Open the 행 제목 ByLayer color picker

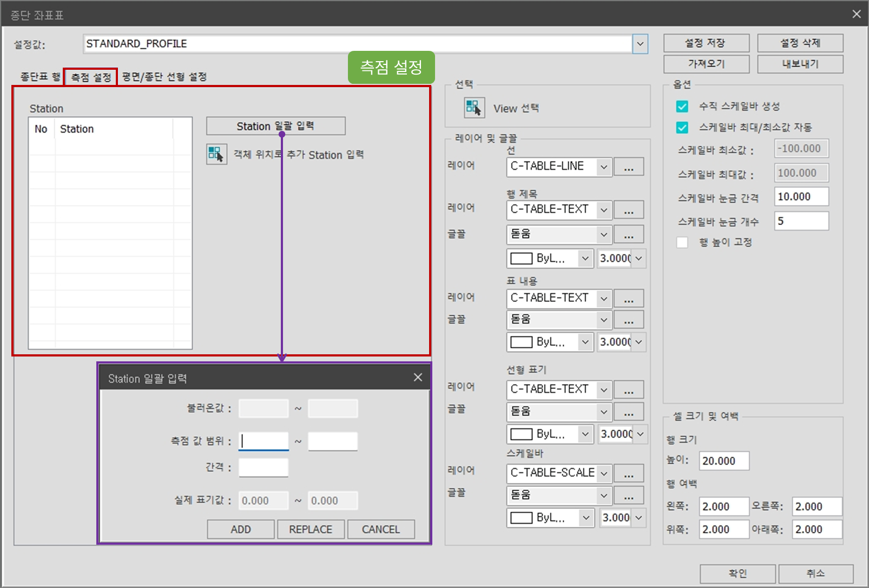coord(550,259)
